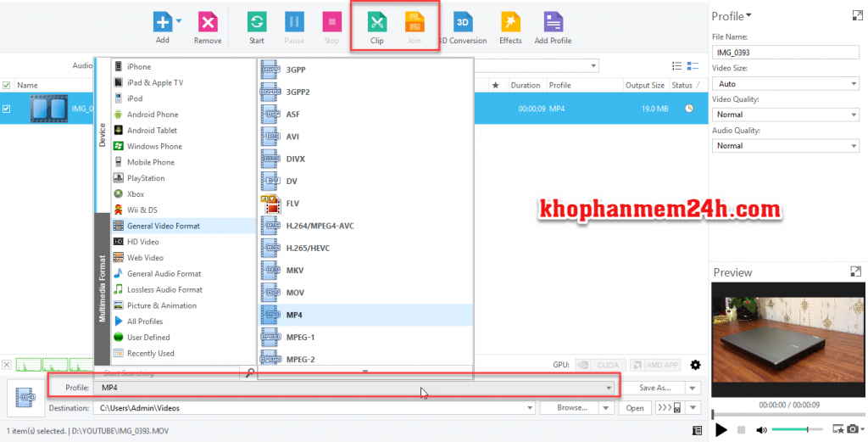Select MKV from the format list

click(295, 271)
